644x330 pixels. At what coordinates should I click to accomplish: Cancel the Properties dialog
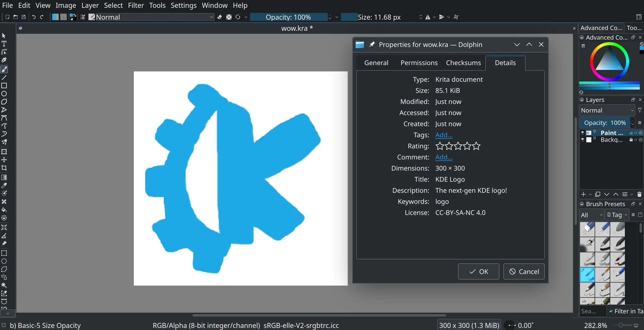point(524,271)
